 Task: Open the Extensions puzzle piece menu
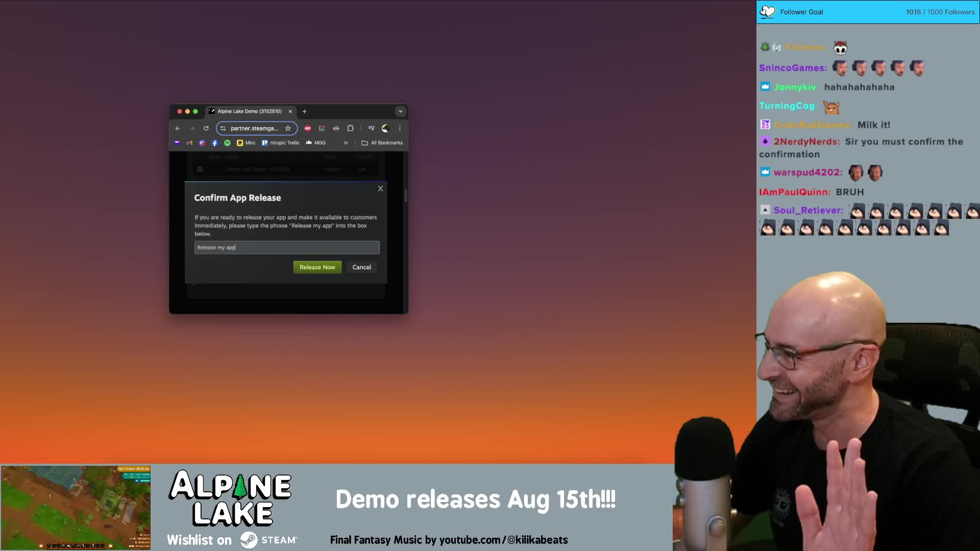click(x=351, y=129)
